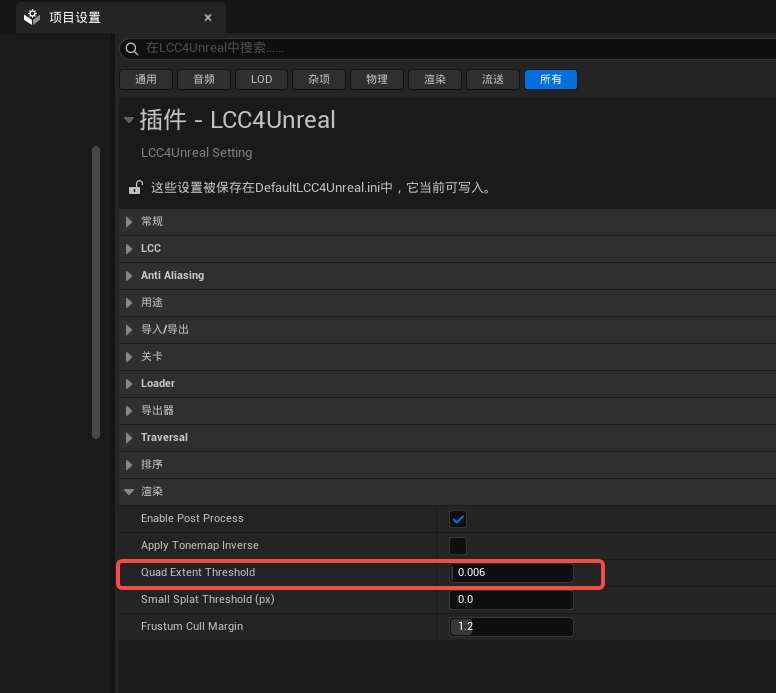
Task: Expand the 关卡 section
Action: point(129,357)
